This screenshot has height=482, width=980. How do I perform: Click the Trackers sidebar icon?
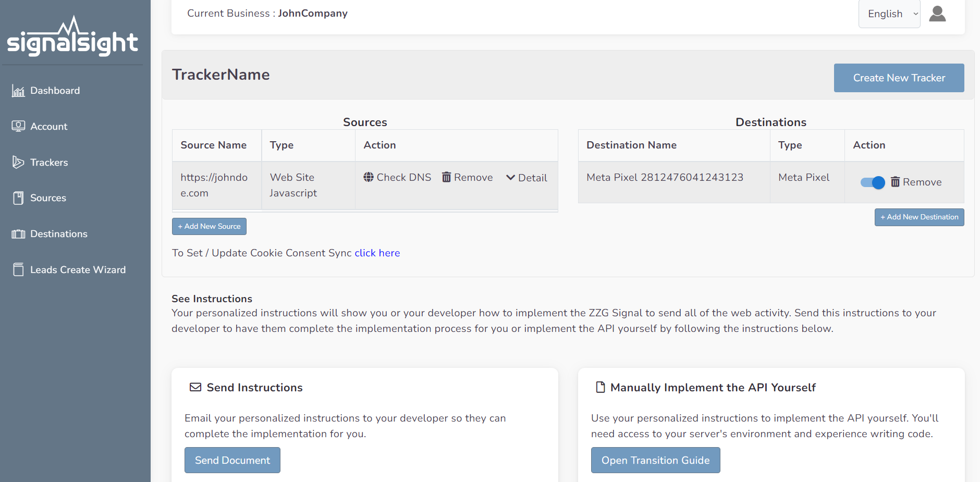[x=18, y=162]
